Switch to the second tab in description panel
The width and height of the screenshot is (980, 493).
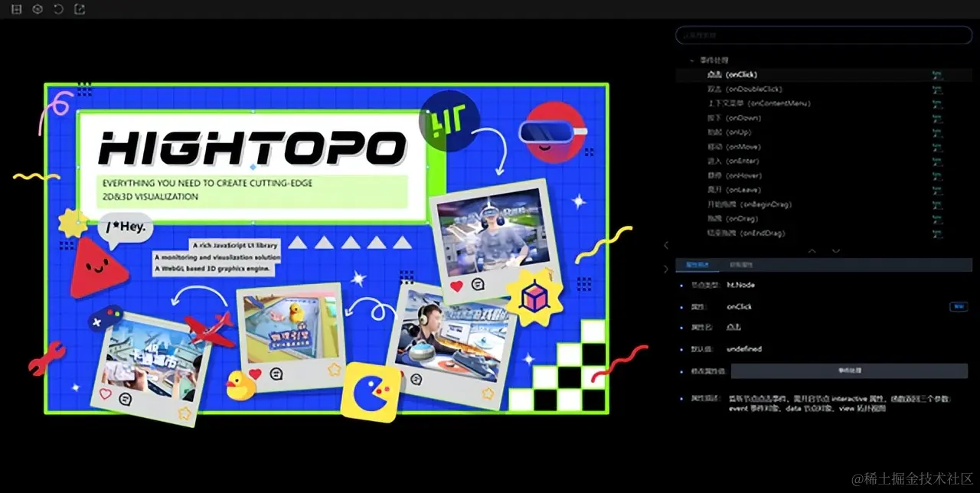click(742, 265)
